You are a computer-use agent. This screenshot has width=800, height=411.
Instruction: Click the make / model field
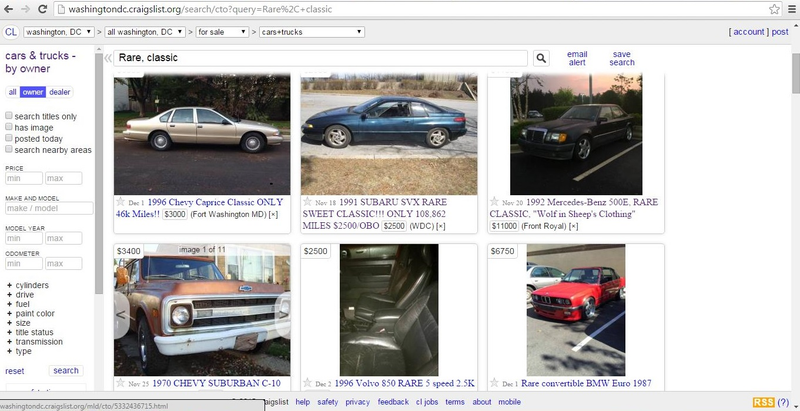point(49,208)
